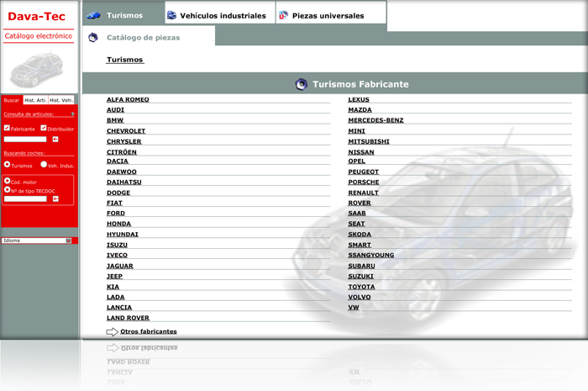Click the Piezas universales tab icon
588x391 pixels.
(x=284, y=15)
